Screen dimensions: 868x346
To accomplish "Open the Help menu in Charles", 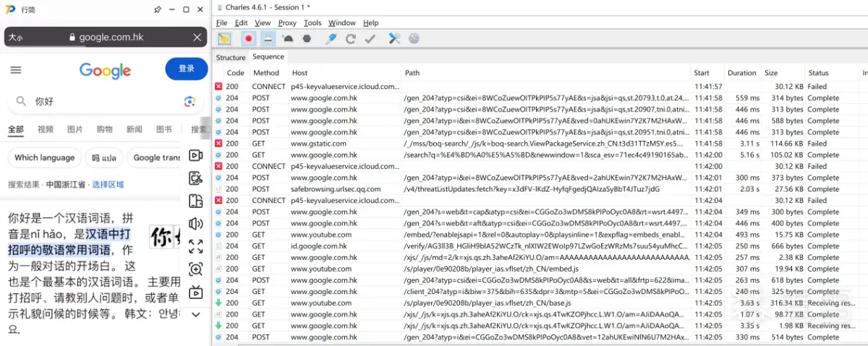I will 371,23.
